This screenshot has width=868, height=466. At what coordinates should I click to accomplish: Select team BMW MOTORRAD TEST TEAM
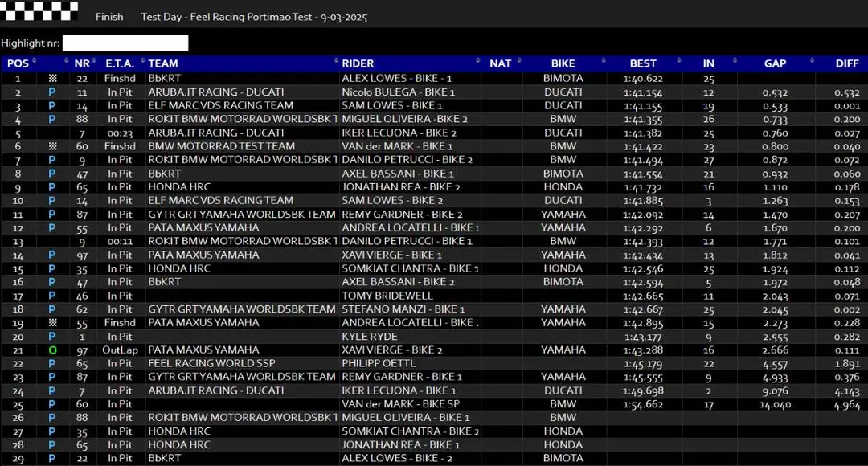point(222,146)
